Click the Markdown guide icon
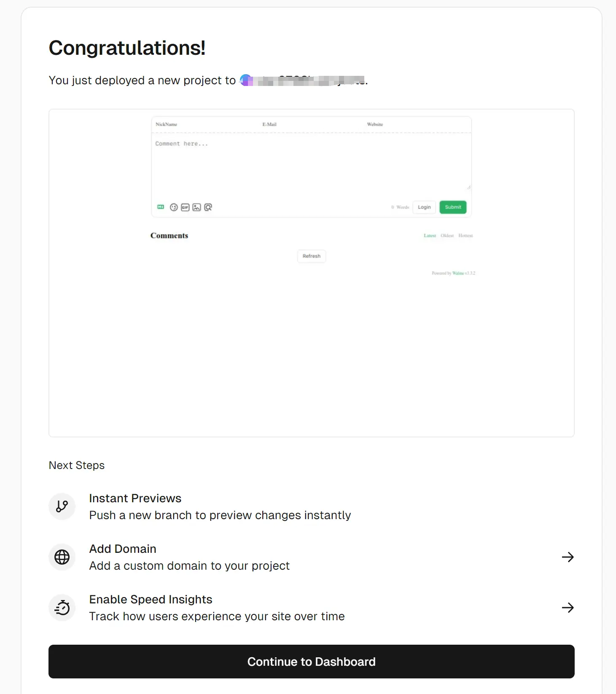The width and height of the screenshot is (616, 694). click(x=161, y=207)
